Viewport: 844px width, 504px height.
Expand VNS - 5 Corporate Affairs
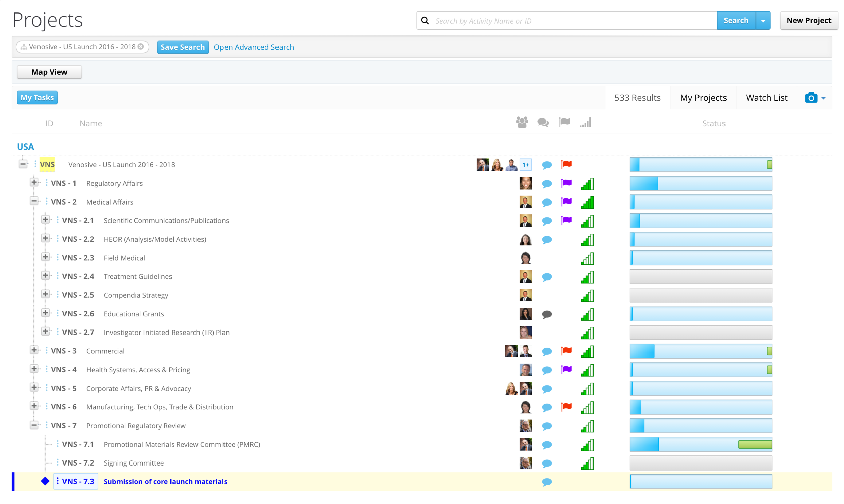click(34, 388)
